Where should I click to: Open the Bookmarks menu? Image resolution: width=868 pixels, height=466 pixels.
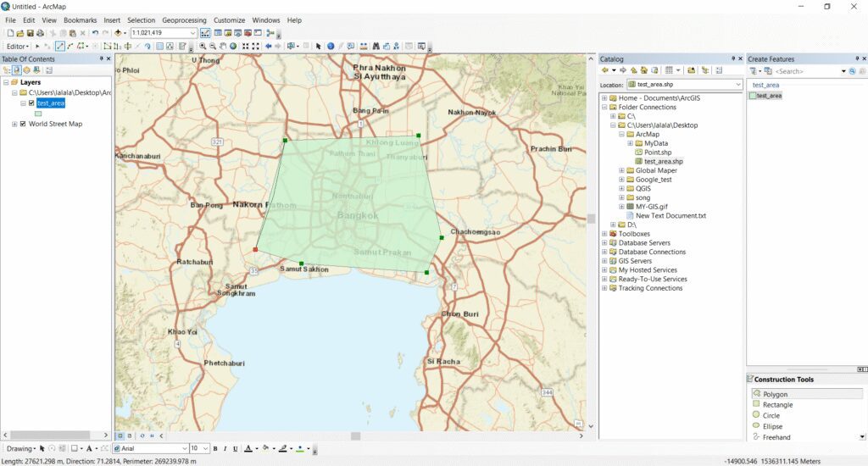tap(81, 20)
